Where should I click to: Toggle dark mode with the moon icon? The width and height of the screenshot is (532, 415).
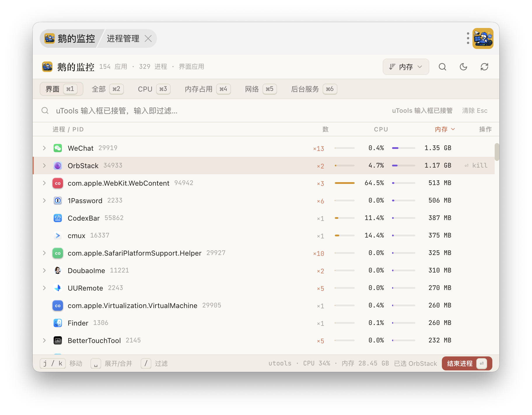point(463,67)
